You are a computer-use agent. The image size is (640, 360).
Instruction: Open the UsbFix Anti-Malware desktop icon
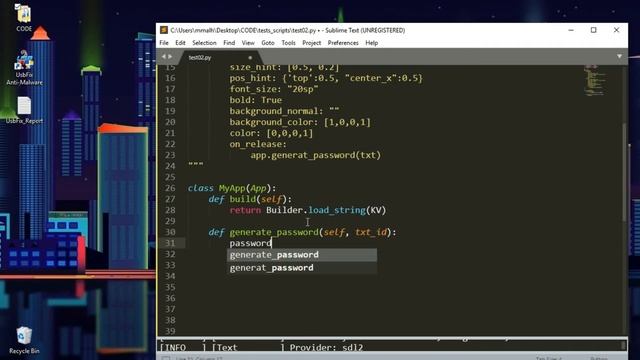24,68
